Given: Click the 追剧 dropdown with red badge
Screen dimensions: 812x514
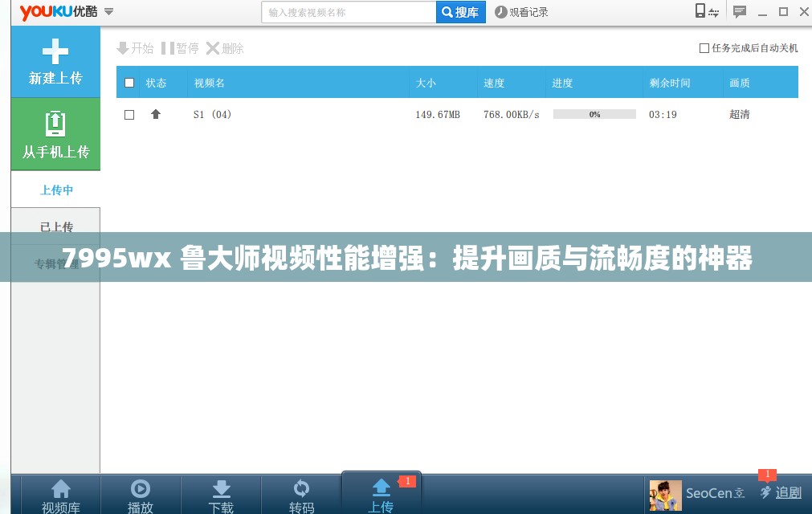Looking at the screenshot, I should tap(781, 492).
